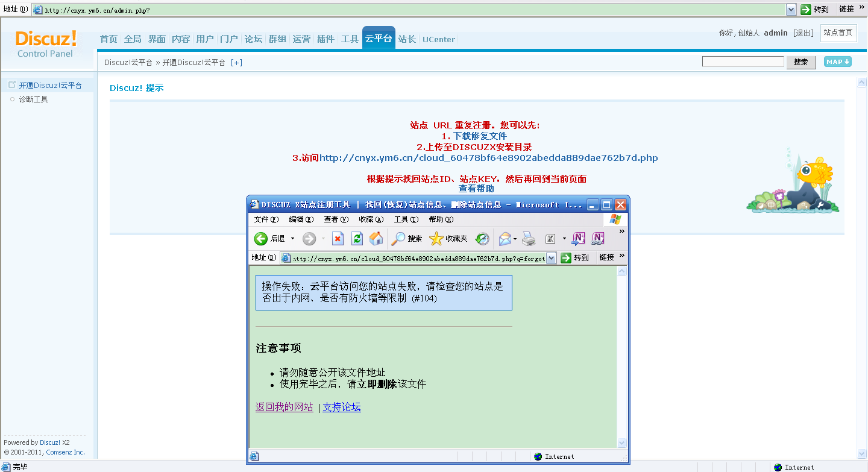868x472 pixels.
Task: Click the 查看帮助 link
Action: [476, 189]
